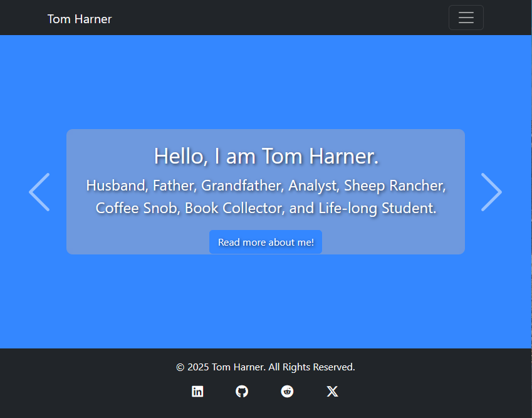Open the LinkedIn icon in the footer

click(x=197, y=391)
